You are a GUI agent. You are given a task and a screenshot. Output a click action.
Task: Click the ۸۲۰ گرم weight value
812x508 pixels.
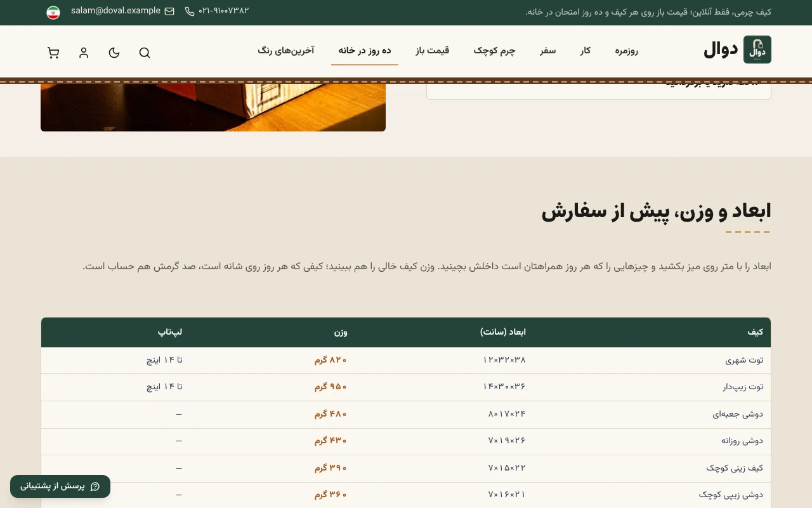pyautogui.click(x=331, y=360)
